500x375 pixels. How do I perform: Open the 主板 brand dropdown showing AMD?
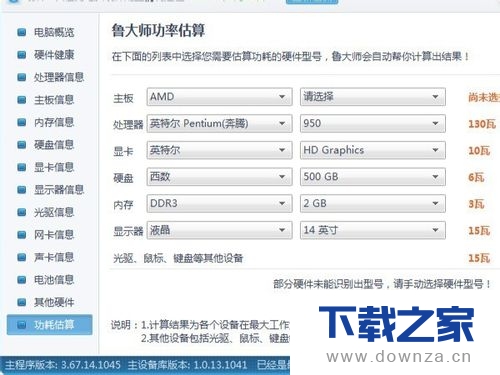219,97
